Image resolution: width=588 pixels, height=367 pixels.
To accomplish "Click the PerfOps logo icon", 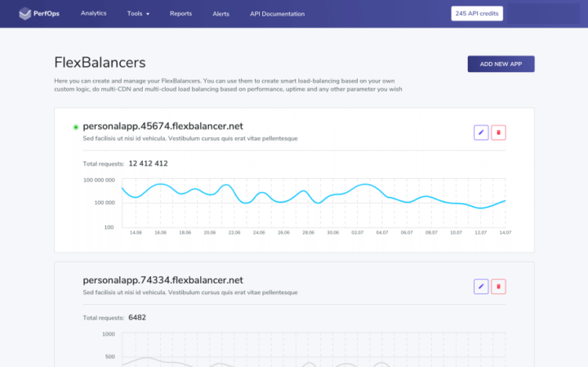I will click(x=24, y=14).
